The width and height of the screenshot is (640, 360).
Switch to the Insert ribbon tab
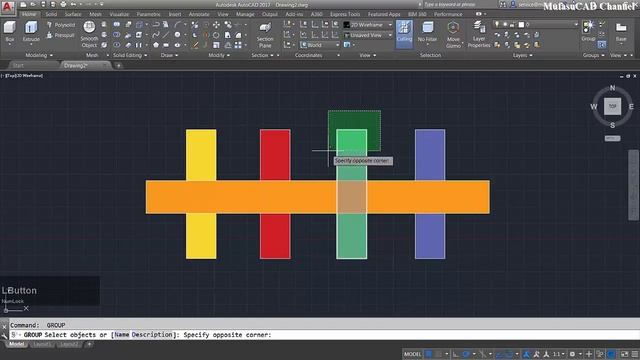(x=175, y=14)
